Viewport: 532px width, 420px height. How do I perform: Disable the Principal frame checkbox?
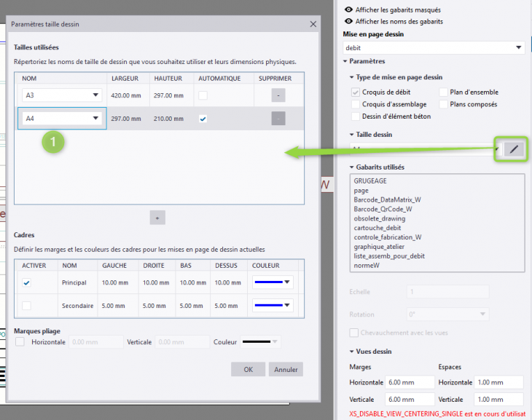(26, 282)
